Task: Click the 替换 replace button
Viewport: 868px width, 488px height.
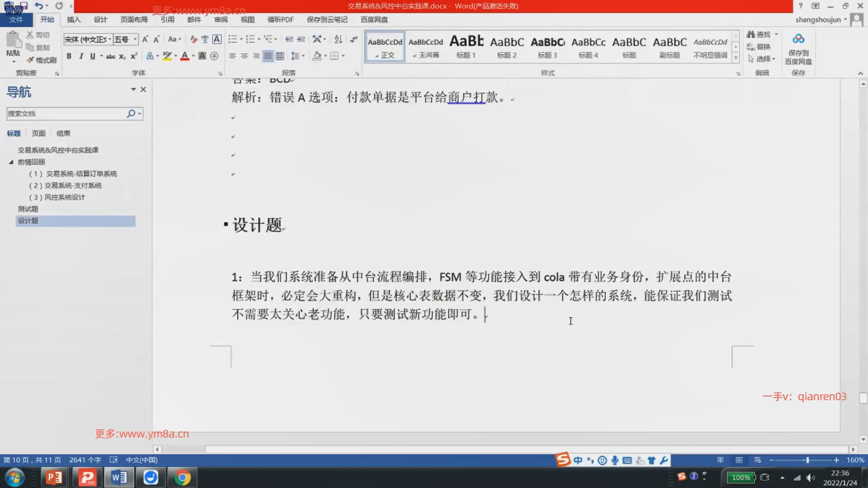Action: [759, 47]
